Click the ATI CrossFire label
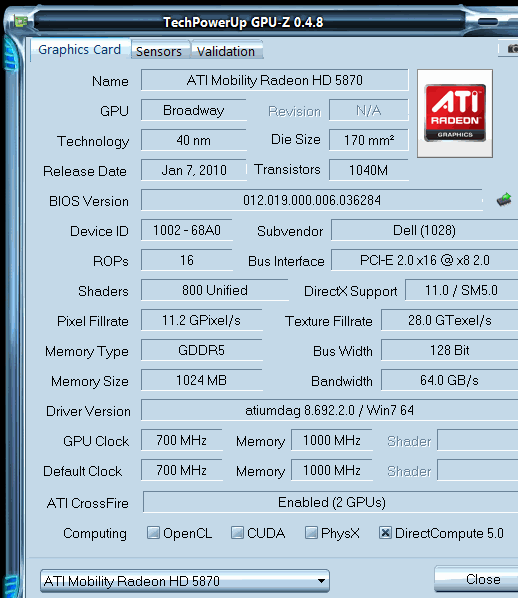The image size is (518, 598). (x=88, y=503)
